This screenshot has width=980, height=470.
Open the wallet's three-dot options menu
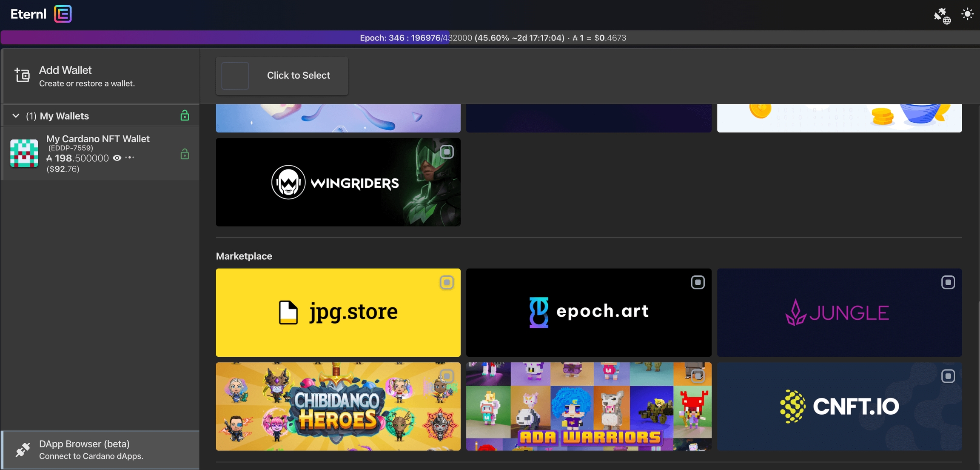(130, 158)
